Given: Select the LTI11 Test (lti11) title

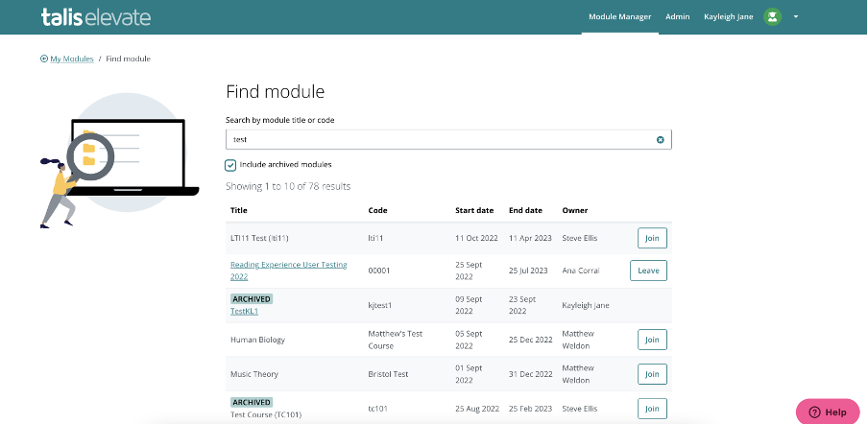Looking at the screenshot, I should pyautogui.click(x=259, y=238).
